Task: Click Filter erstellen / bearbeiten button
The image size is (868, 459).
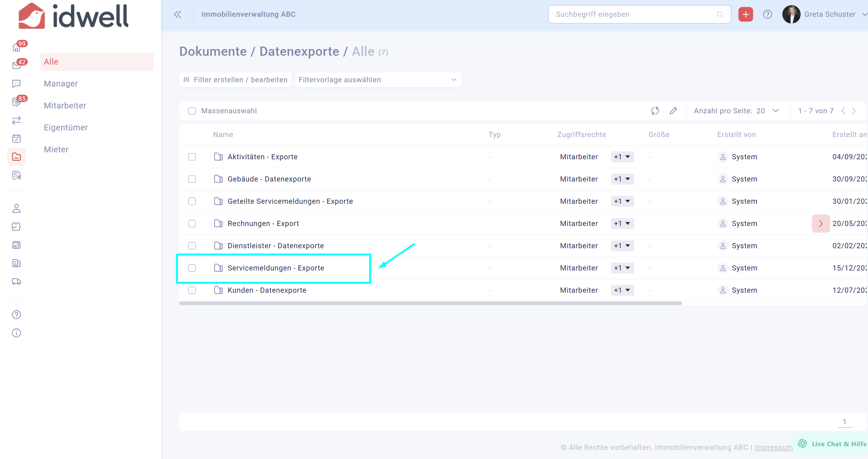Action: 235,80
